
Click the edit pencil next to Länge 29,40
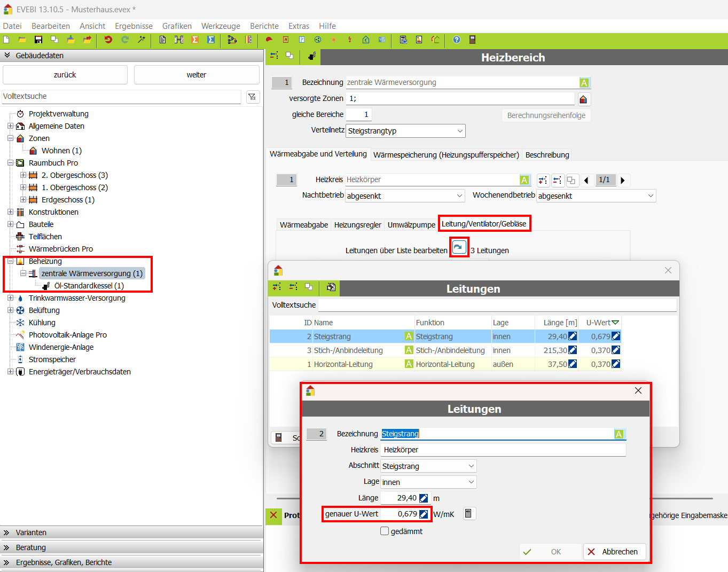pyautogui.click(x=424, y=498)
